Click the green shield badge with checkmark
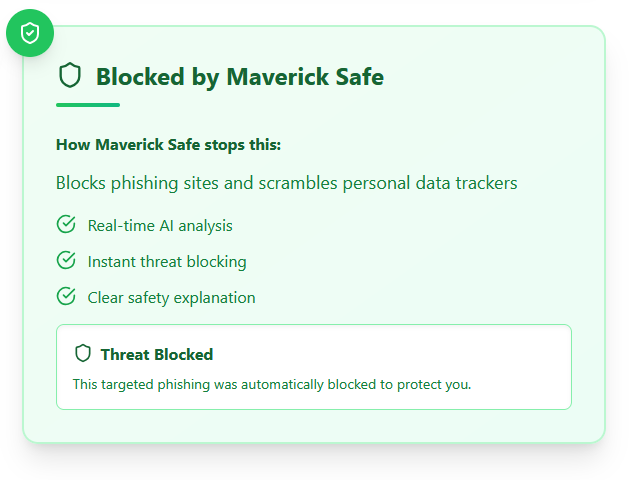 [x=30, y=33]
